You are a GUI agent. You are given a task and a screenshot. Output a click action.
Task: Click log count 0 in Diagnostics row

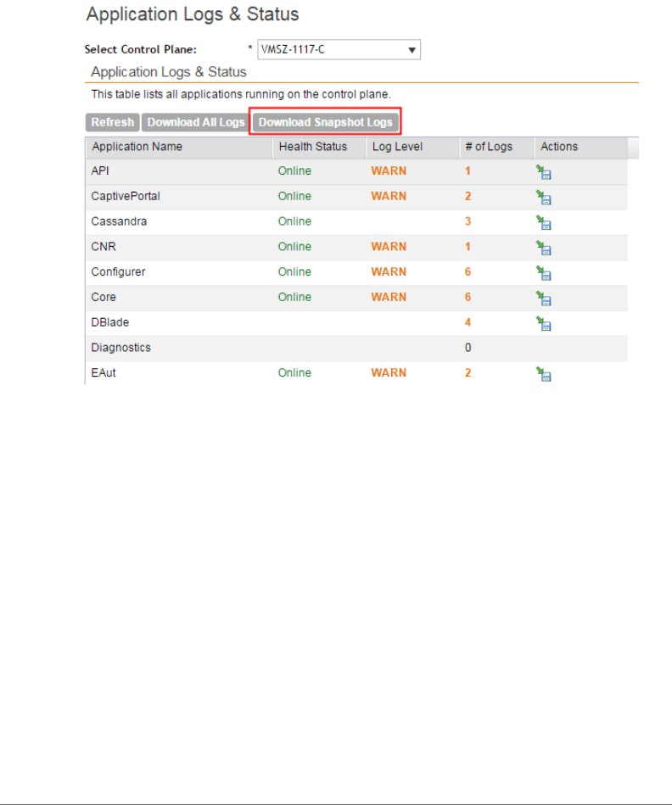pos(468,348)
